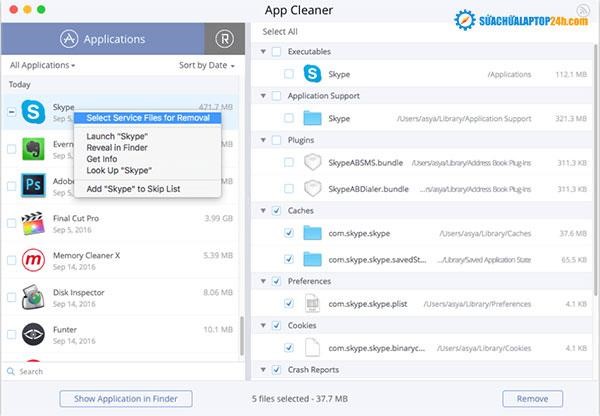Click Show Application in Finder button
Viewport: 600px width, 416px height.
tap(125, 398)
